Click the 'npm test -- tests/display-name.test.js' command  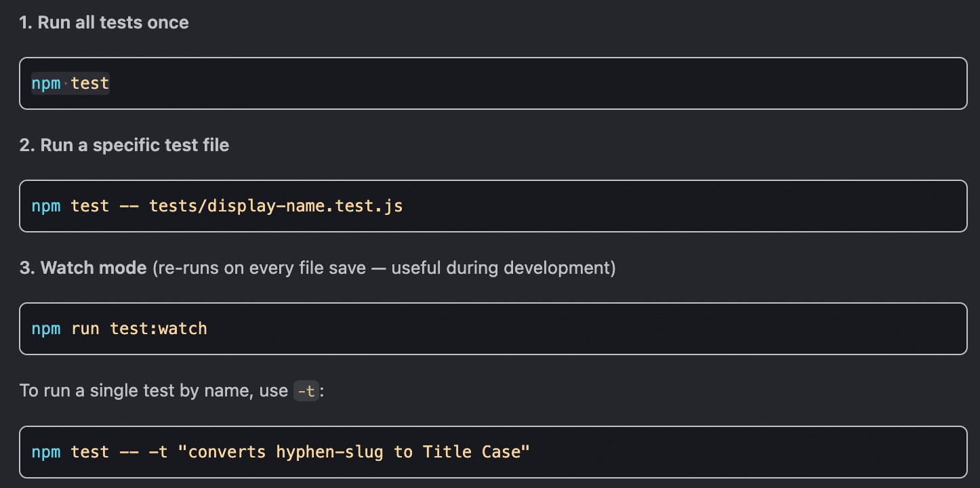tap(217, 206)
